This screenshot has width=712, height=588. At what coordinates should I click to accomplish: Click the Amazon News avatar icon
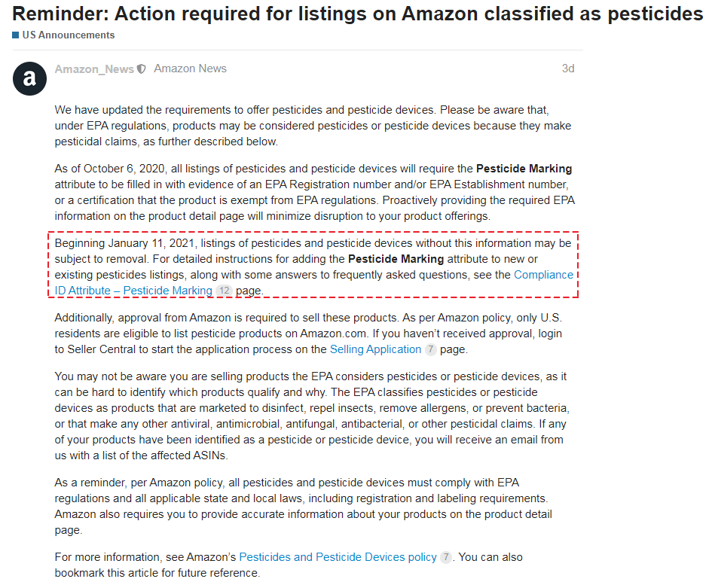point(29,78)
